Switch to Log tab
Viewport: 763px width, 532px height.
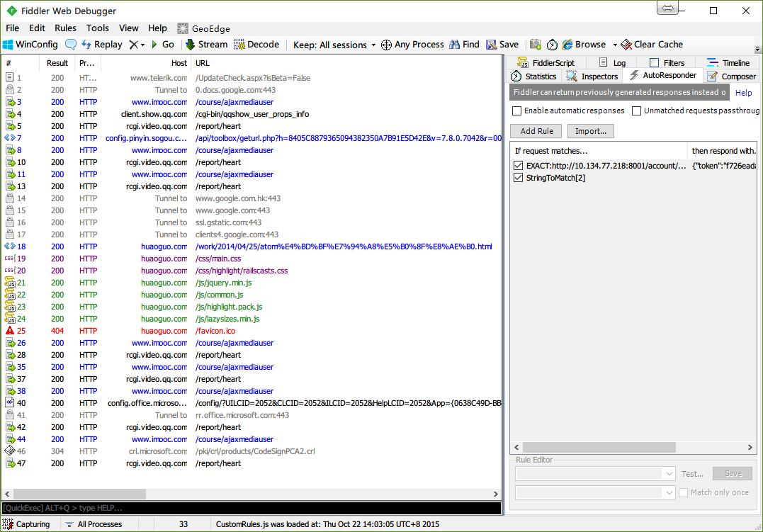pos(612,63)
